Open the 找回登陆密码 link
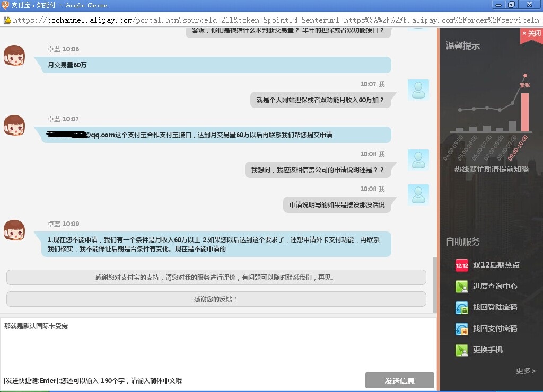 tap(495, 307)
